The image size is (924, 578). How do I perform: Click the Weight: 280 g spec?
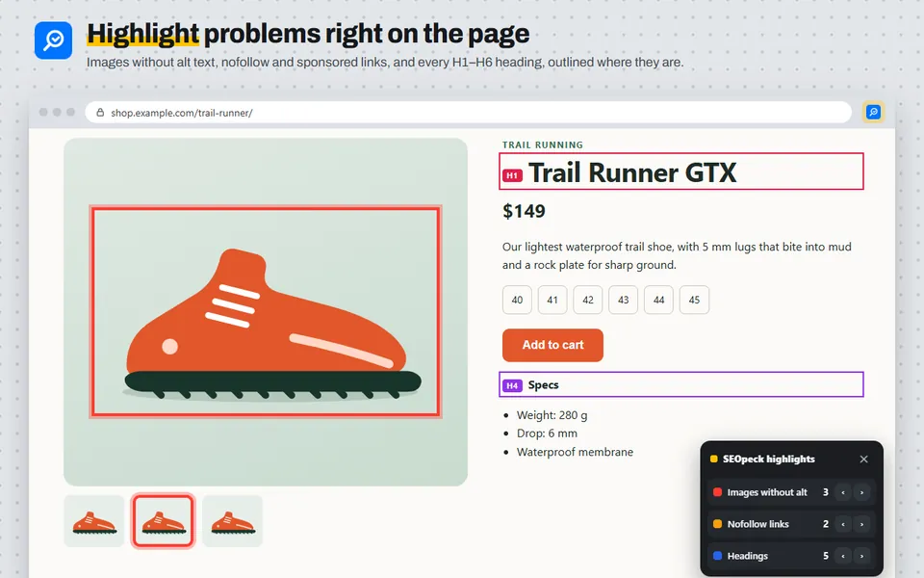tap(552, 415)
